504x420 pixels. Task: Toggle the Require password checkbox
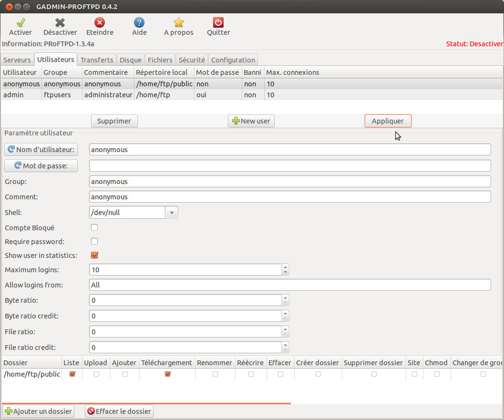point(94,241)
